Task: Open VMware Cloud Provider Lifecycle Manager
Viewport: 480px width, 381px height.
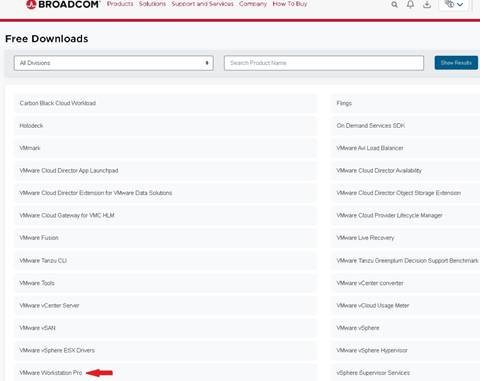Action: pos(406,215)
